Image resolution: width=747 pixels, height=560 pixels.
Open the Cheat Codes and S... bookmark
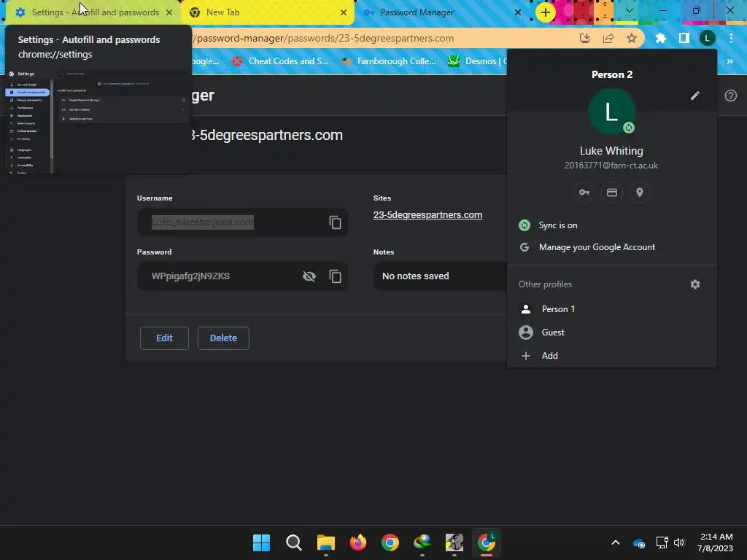coord(280,61)
